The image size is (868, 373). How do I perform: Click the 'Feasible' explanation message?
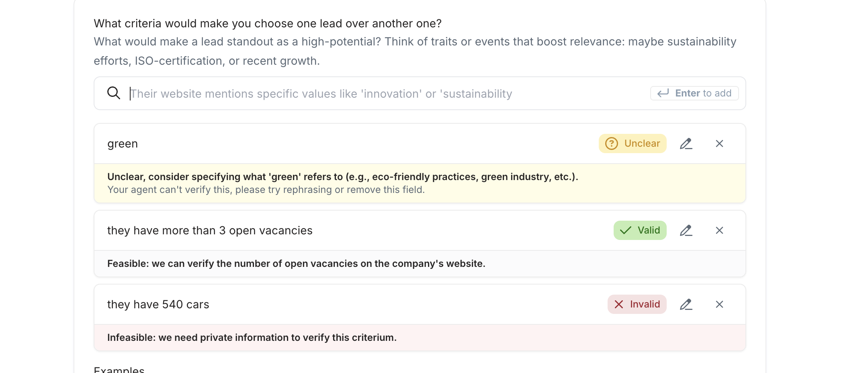296,264
